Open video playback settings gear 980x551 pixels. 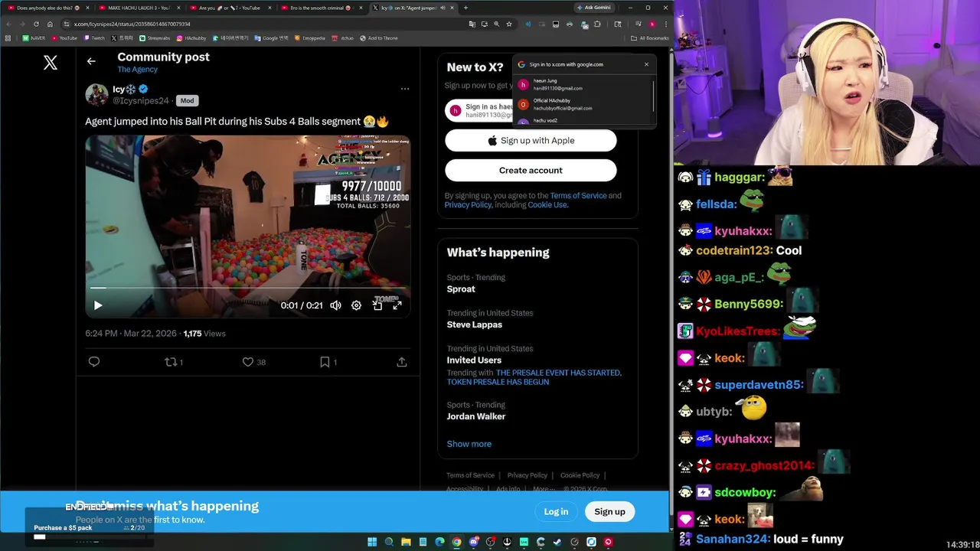(x=356, y=305)
